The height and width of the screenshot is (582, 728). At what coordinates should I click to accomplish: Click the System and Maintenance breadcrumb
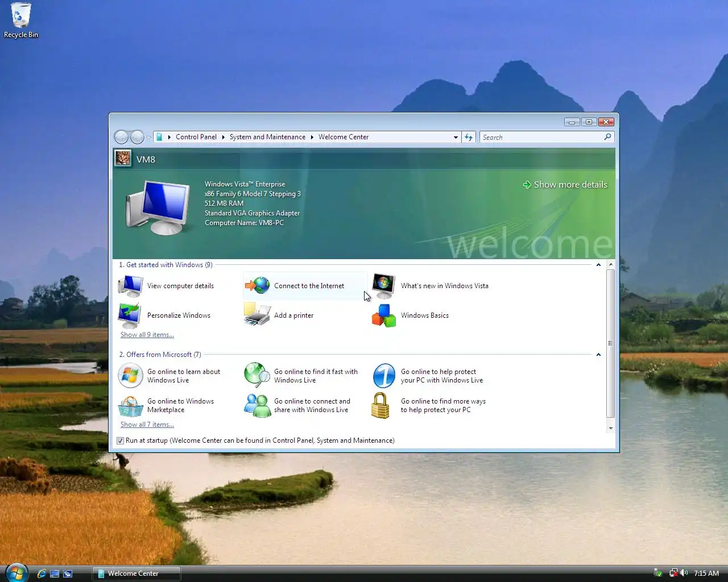(x=267, y=137)
